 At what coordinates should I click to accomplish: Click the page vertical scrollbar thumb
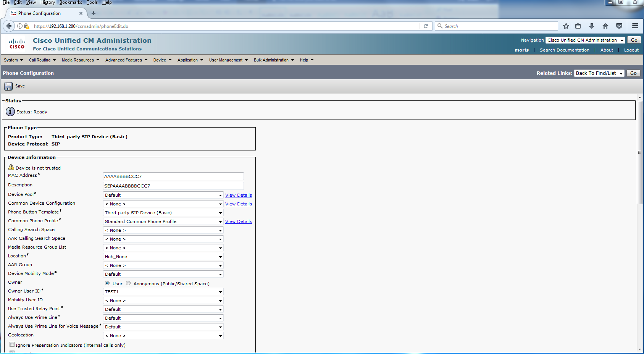[x=639, y=152]
